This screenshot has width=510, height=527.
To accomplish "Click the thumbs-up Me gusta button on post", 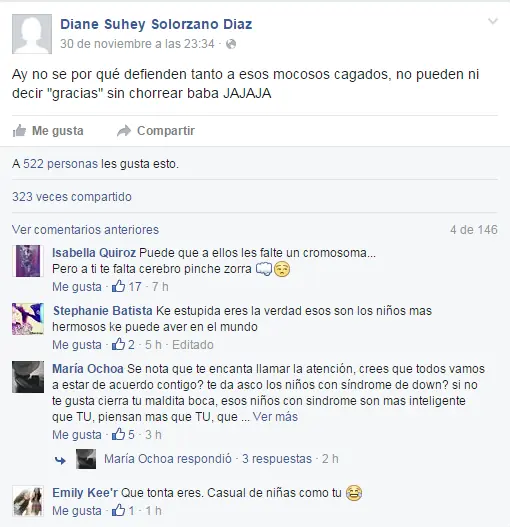I will click(48, 131).
